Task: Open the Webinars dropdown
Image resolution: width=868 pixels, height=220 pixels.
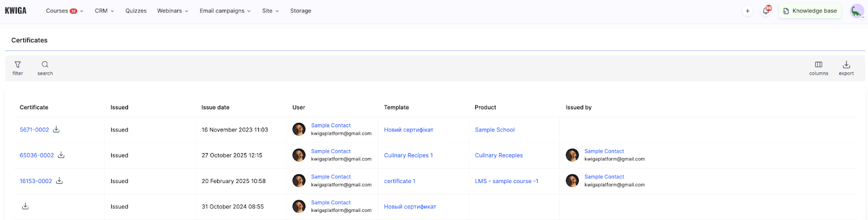Action: click(173, 11)
